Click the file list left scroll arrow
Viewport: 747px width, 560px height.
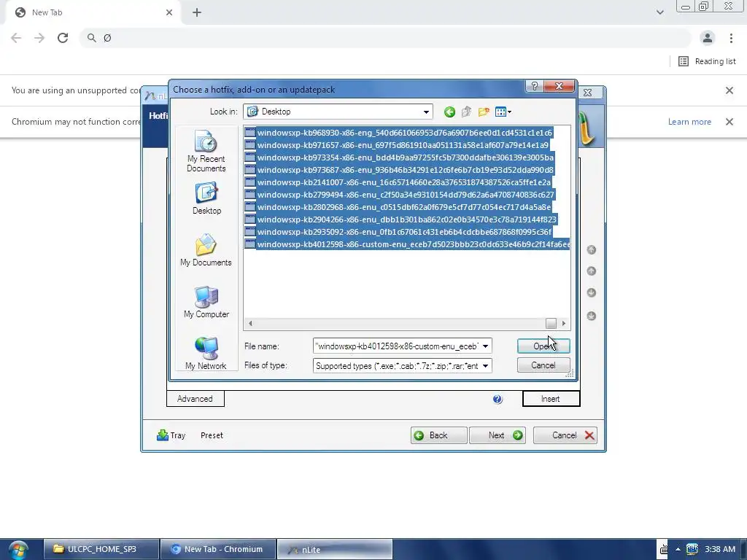click(250, 323)
